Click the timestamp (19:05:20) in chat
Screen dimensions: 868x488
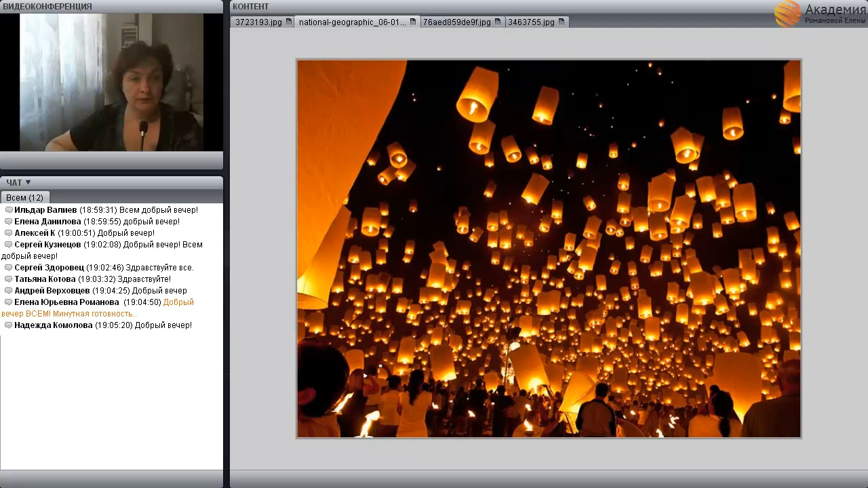tap(114, 325)
